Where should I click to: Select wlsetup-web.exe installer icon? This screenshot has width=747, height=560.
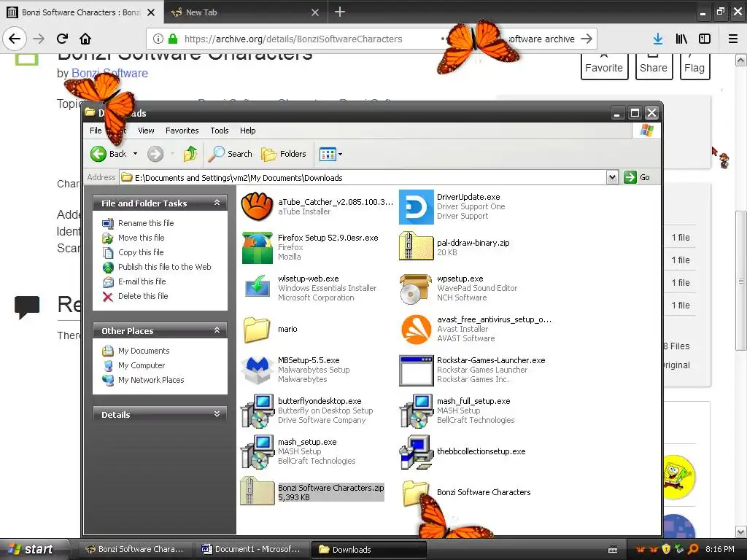[258, 287]
